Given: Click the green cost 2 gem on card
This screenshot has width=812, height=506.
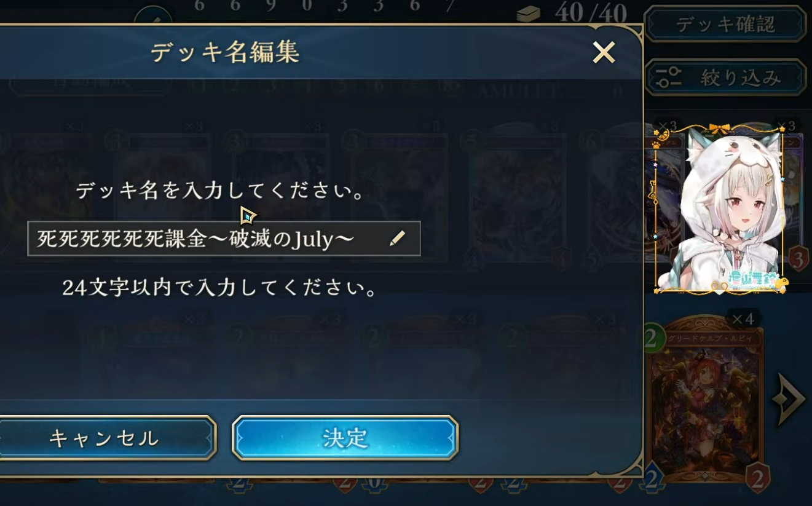Looking at the screenshot, I should (x=653, y=338).
